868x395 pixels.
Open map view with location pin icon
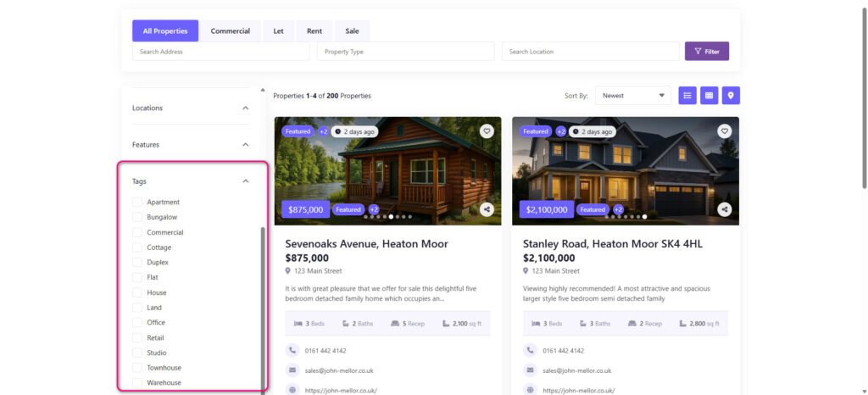coord(730,96)
